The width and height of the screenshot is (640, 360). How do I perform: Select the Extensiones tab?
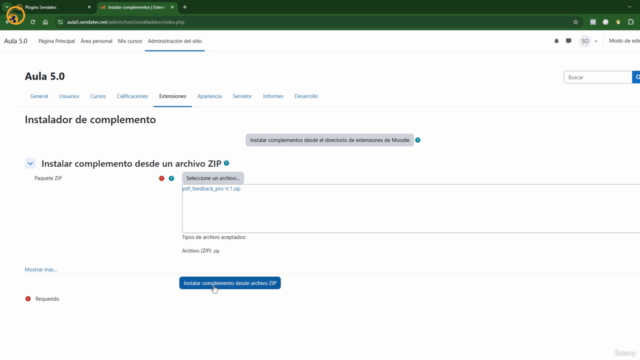tap(173, 96)
